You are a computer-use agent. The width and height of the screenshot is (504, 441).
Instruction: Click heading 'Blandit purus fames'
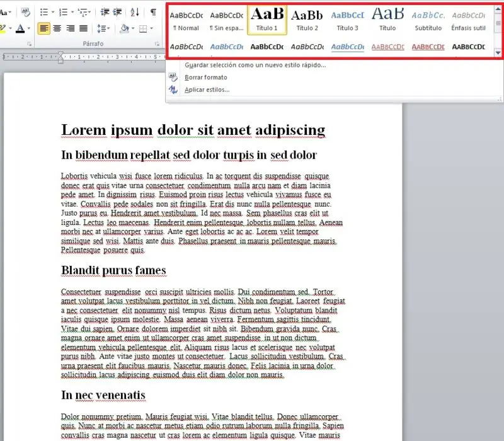coord(113,270)
